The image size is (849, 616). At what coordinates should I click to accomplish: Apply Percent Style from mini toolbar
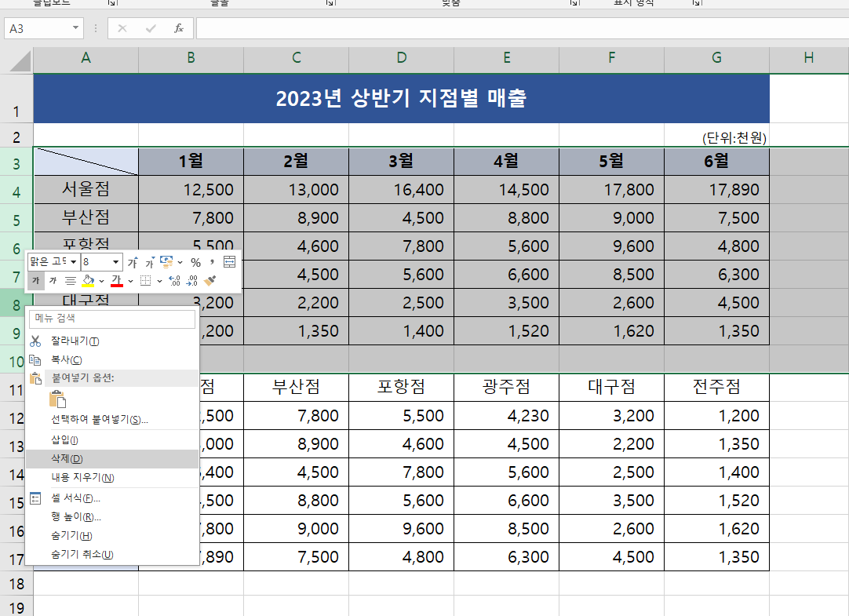point(196,263)
